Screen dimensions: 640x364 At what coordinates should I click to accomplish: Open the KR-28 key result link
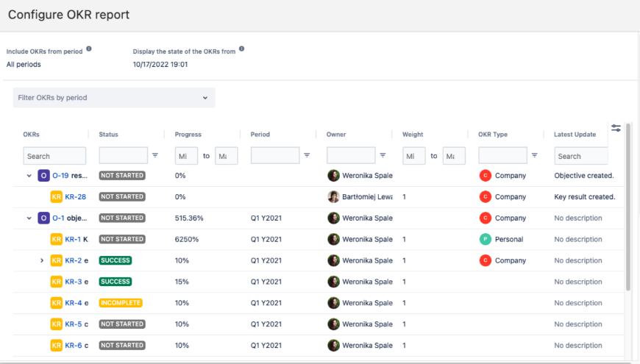75,197
